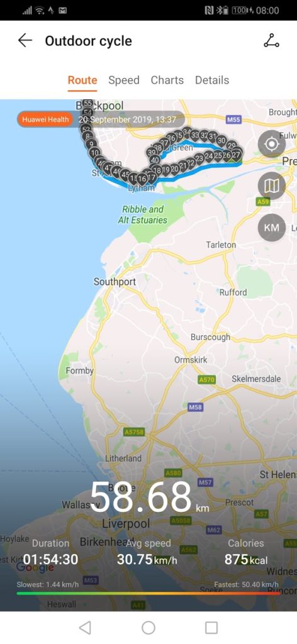Select the Route tab
The width and height of the screenshot is (297, 644).
tap(82, 80)
